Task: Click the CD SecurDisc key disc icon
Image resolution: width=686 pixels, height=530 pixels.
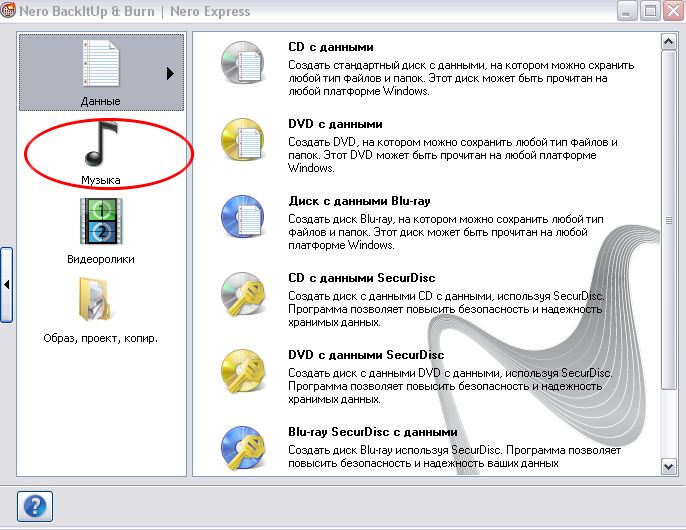Action: click(x=243, y=294)
